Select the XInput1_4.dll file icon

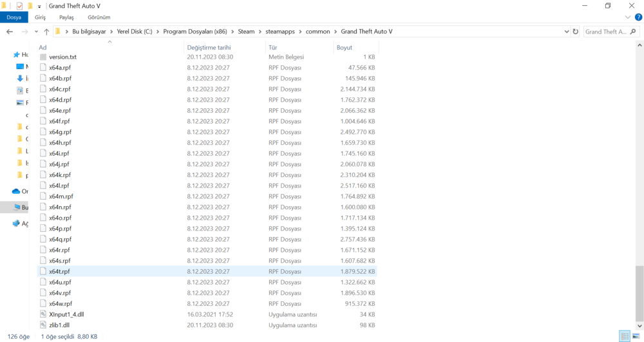(x=43, y=314)
